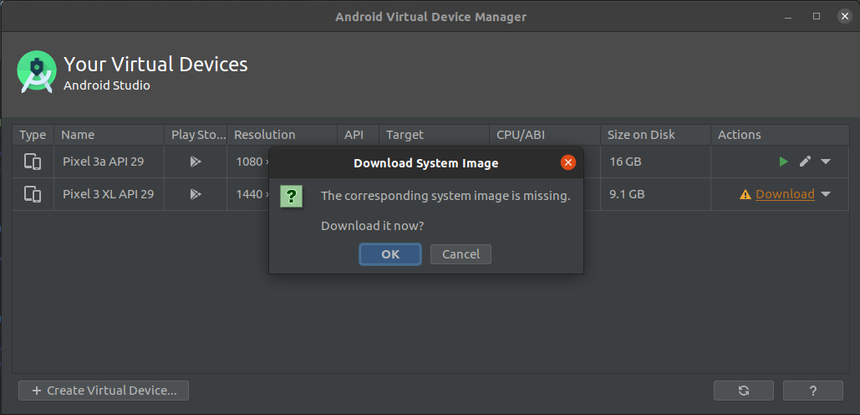Close the Download System Image dialog

pyautogui.click(x=568, y=162)
